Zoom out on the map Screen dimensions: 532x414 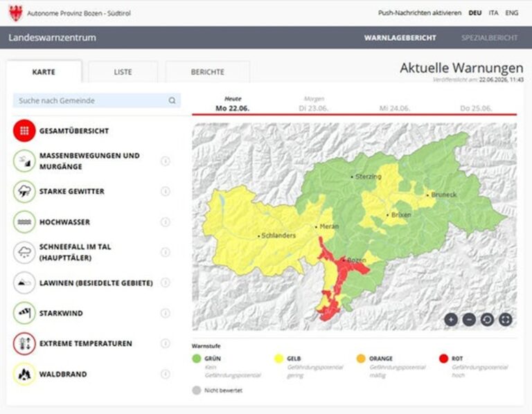(x=469, y=319)
